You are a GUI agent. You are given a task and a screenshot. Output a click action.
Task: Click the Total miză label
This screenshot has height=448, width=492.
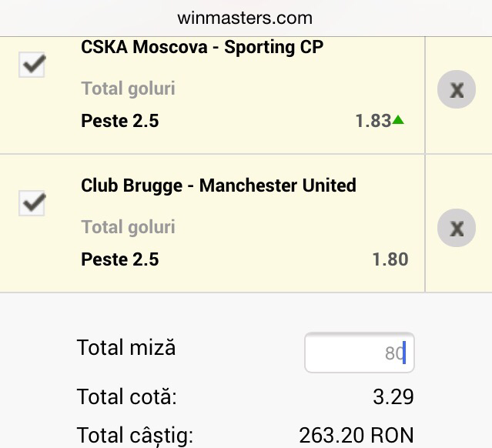[126, 348]
